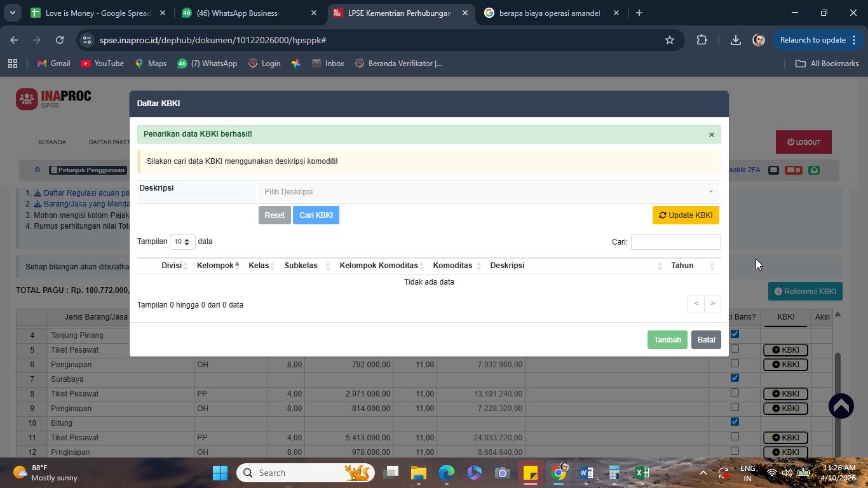This screenshot has height=488, width=868.
Task: Toggle checkbox in row 5 Tiket Pesawat
Action: coord(735,349)
